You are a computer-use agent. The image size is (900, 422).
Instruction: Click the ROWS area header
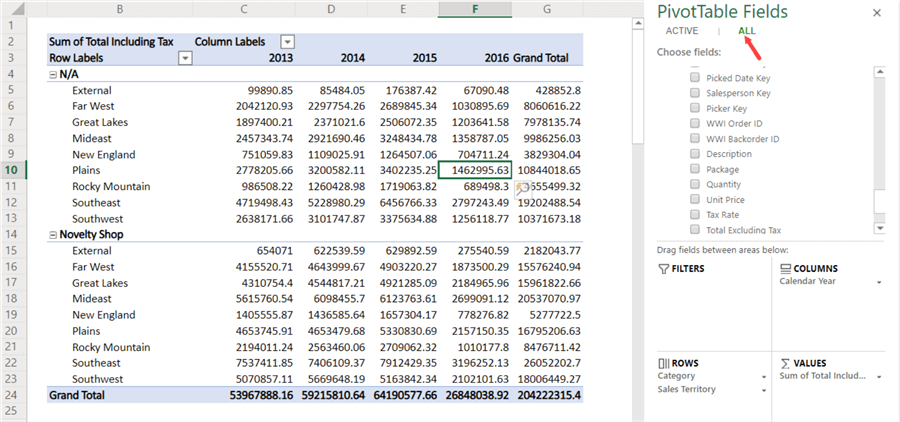tap(678, 363)
